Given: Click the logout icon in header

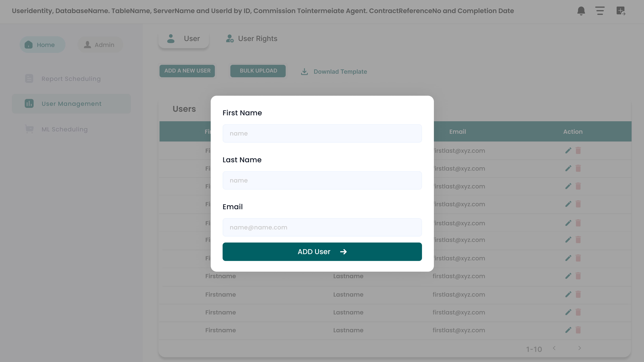Looking at the screenshot, I should point(620,11).
